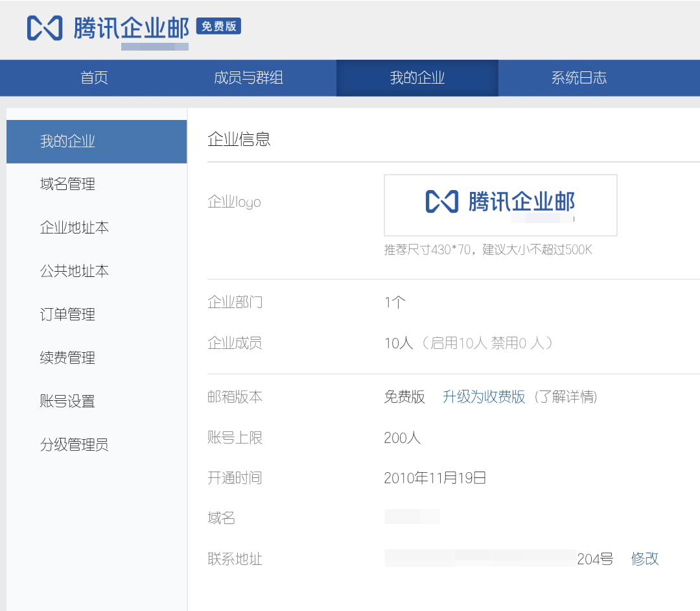The image size is (700, 611).
Task: Open the 首页 tab
Action: coord(94,78)
